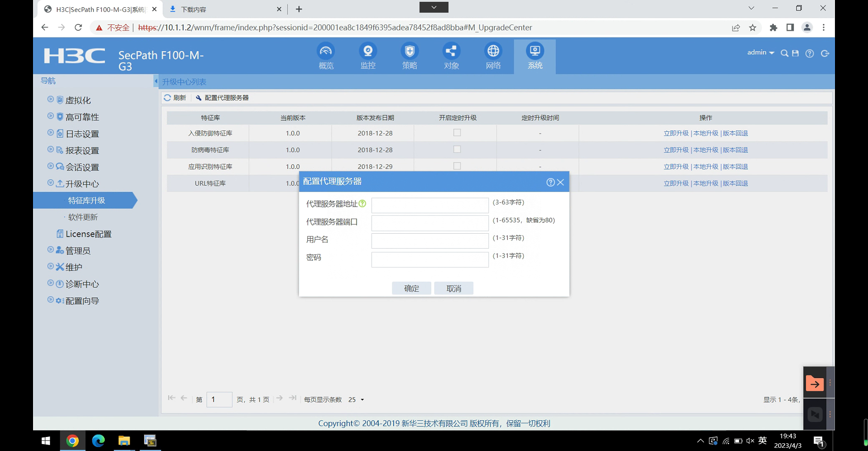868x451 pixels.
Task: Collapse the 升级中心 navigation node
Action: click(x=50, y=183)
